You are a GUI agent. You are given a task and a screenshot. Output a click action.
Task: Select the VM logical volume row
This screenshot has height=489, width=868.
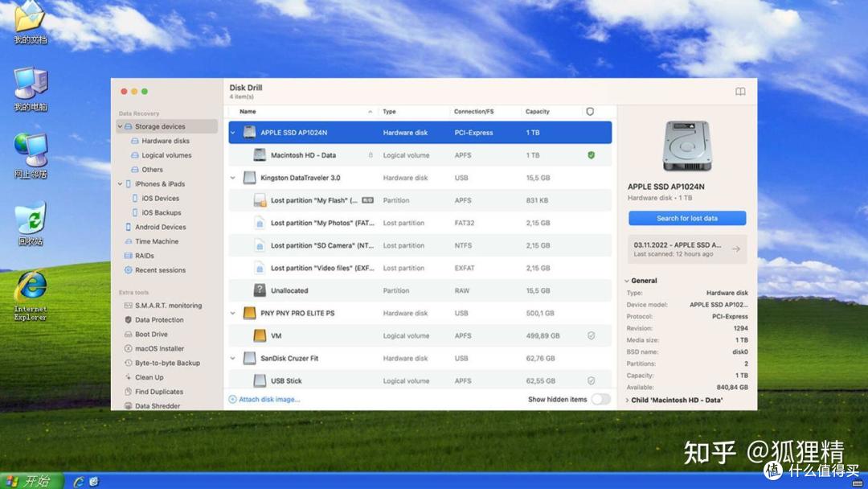click(x=420, y=335)
